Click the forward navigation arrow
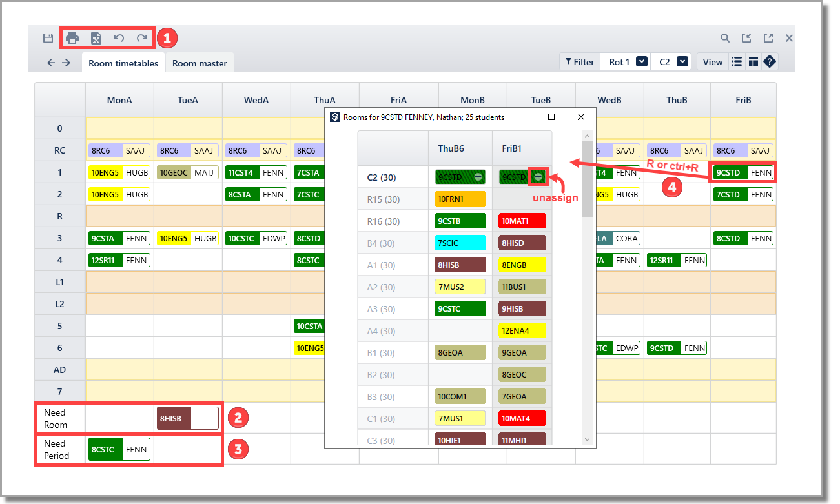Viewport: 840px width, 504px height. point(66,62)
